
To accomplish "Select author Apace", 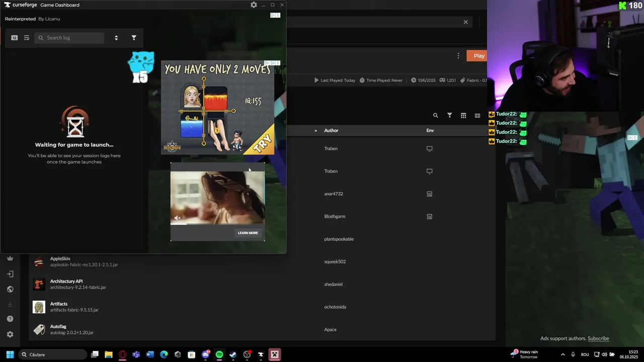I will coord(330,330).
